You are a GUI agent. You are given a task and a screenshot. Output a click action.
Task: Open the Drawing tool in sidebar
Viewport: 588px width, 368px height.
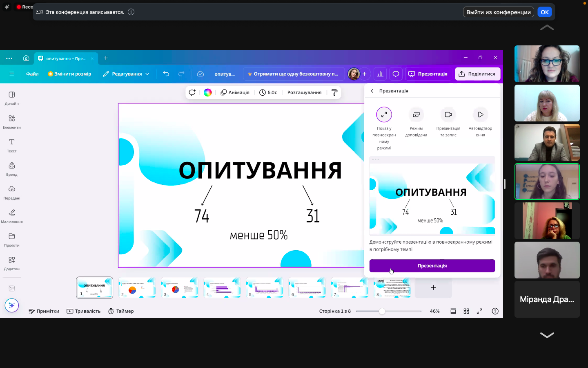click(x=11, y=216)
